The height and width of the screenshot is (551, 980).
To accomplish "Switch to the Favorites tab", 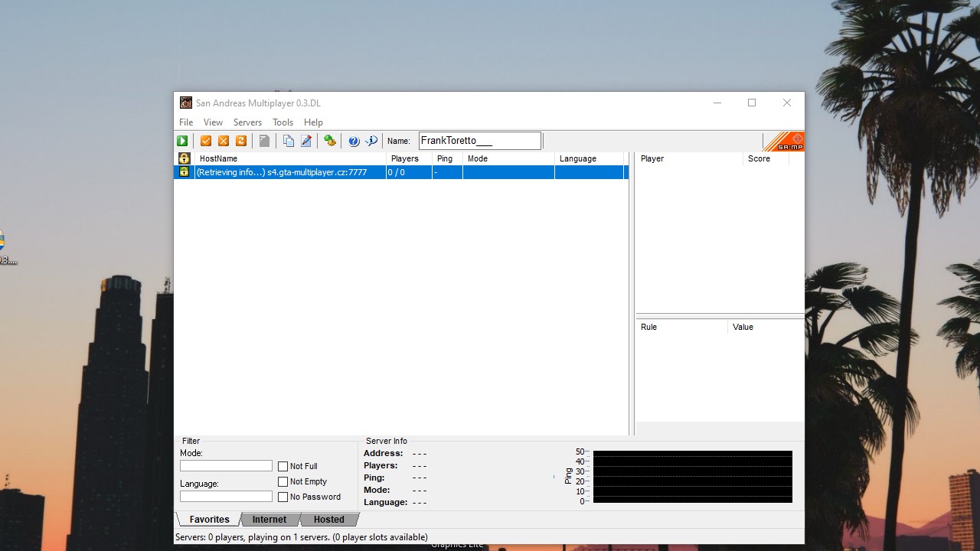I will (209, 520).
